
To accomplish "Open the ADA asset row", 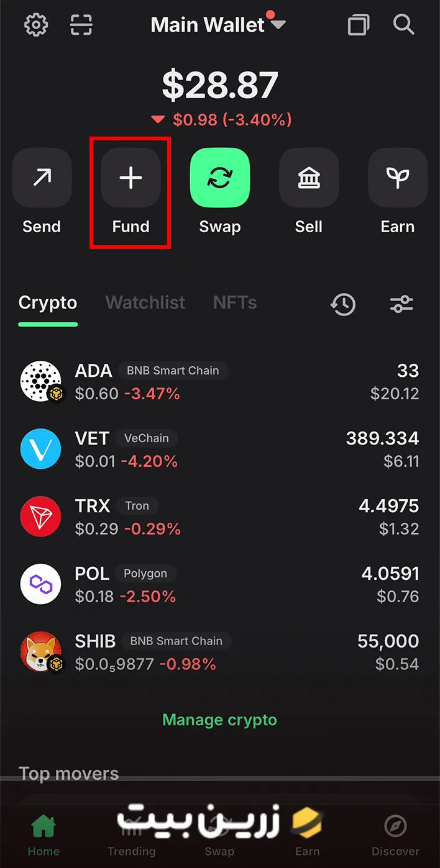I will click(x=219, y=382).
